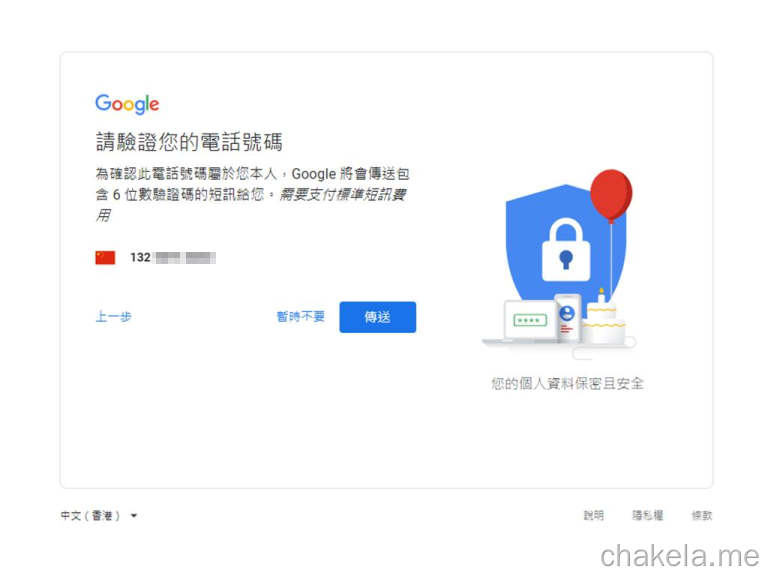Click the red balloon illustration

tap(611, 195)
